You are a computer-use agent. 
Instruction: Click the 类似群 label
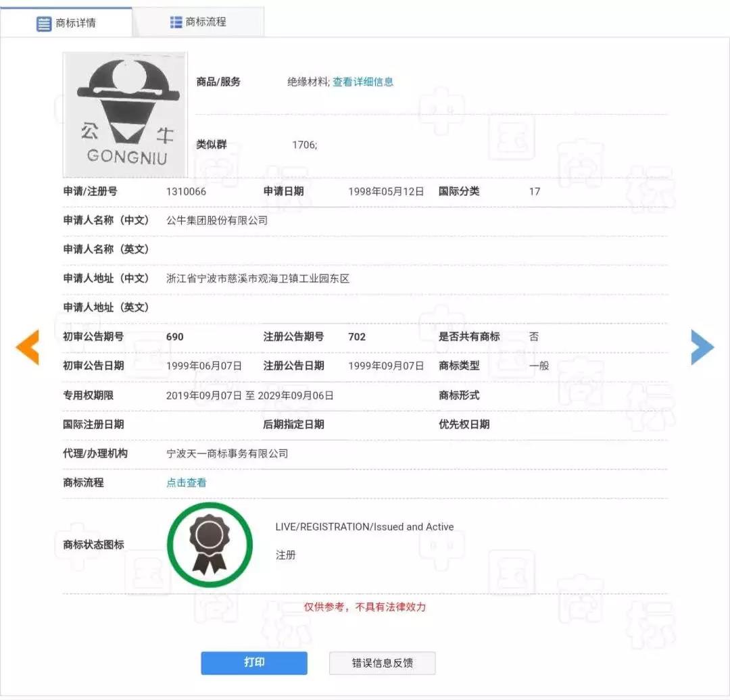point(212,145)
